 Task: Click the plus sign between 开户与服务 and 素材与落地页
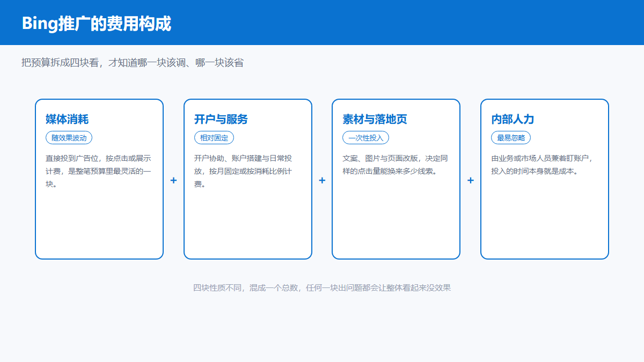[x=322, y=180]
